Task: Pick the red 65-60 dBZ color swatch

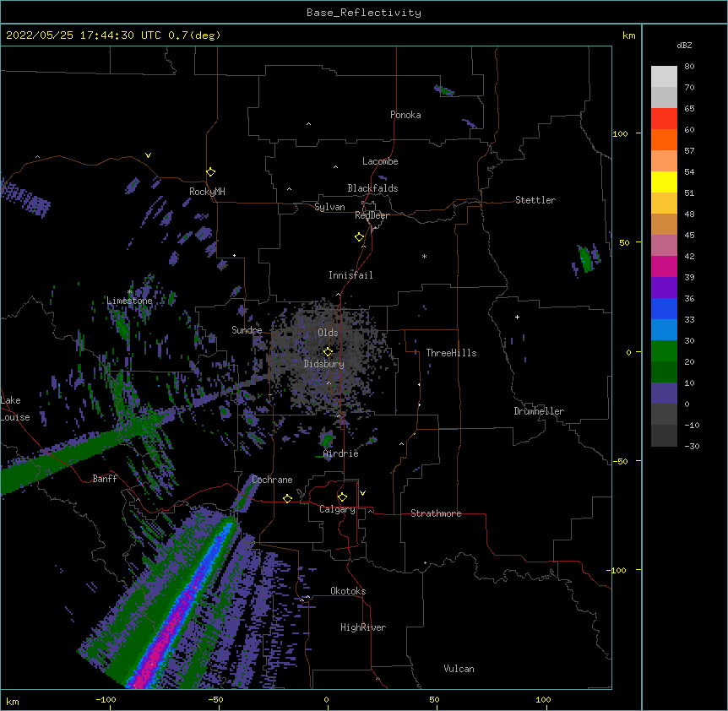Action: tap(664, 118)
